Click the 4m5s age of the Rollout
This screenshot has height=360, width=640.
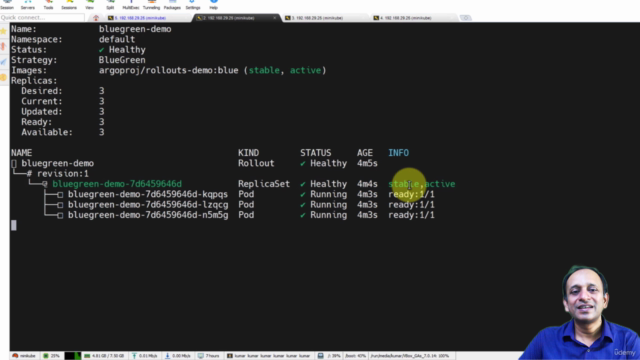pos(367,163)
